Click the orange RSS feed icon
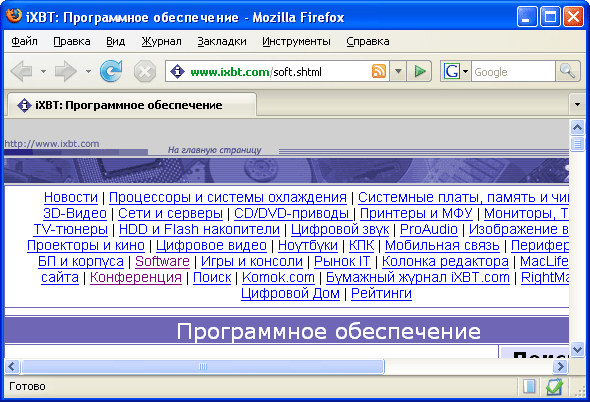 pos(379,71)
